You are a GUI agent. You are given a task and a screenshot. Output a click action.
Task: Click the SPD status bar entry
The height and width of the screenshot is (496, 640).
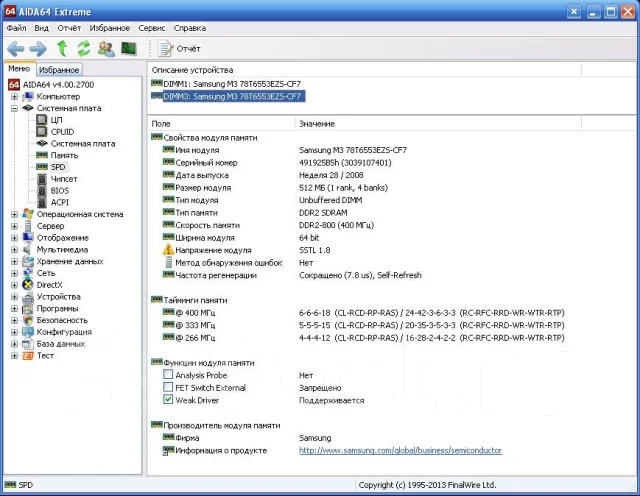point(19,485)
